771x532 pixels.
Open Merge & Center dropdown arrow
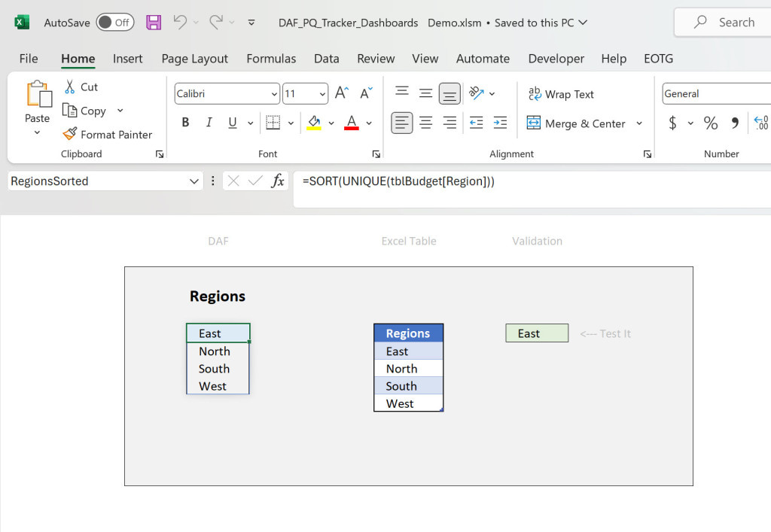tap(639, 123)
